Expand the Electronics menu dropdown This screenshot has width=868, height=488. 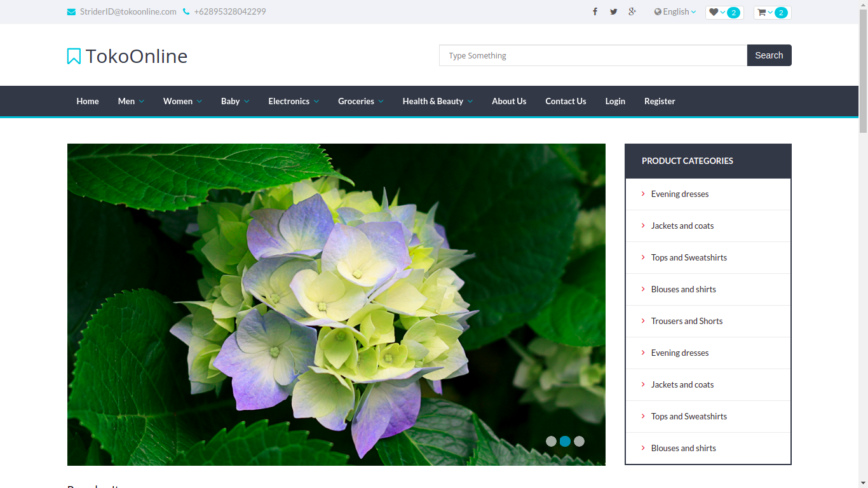coord(294,101)
